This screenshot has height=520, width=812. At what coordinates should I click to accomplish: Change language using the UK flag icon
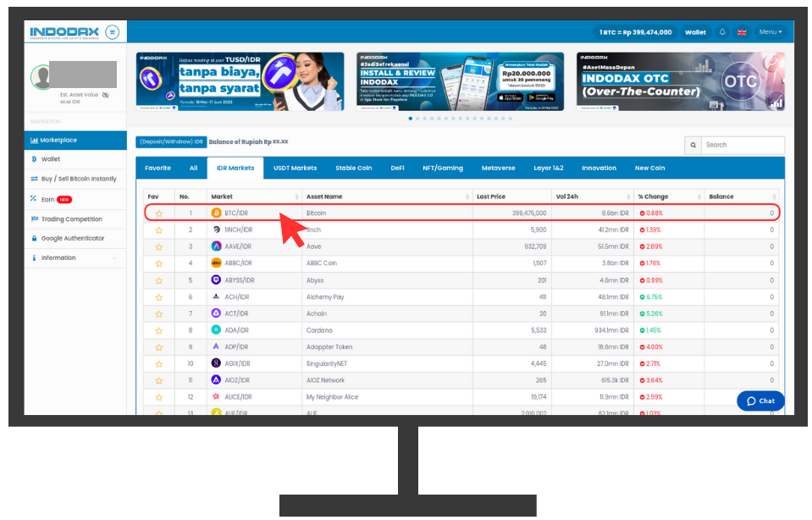pyautogui.click(x=742, y=32)
